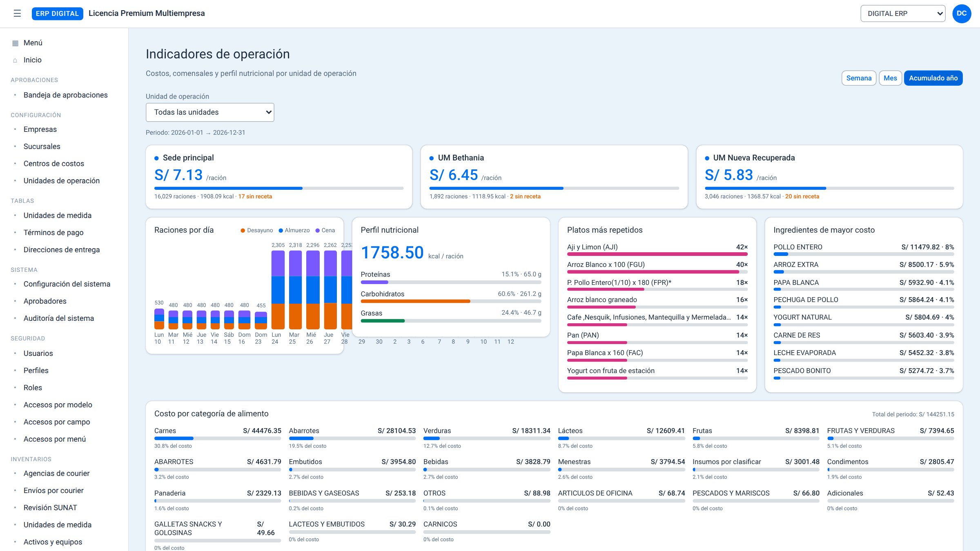
Task: Click the 'Lácteos' cost category
Action: [x=621, y=438]
